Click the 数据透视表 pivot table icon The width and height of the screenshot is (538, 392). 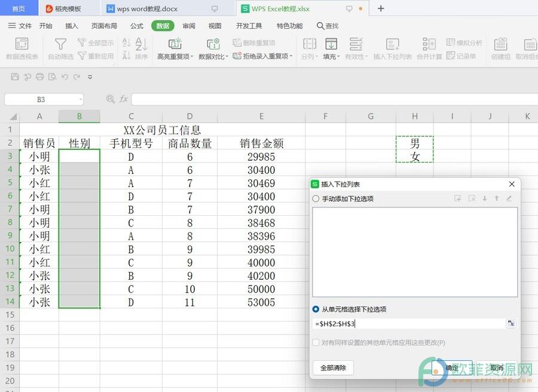22,44
